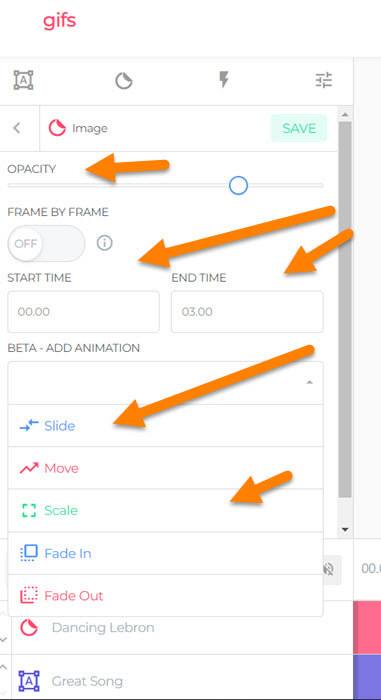
Task: Toggle the Frame by Frame switch
Action: click(x=46, y=244)
